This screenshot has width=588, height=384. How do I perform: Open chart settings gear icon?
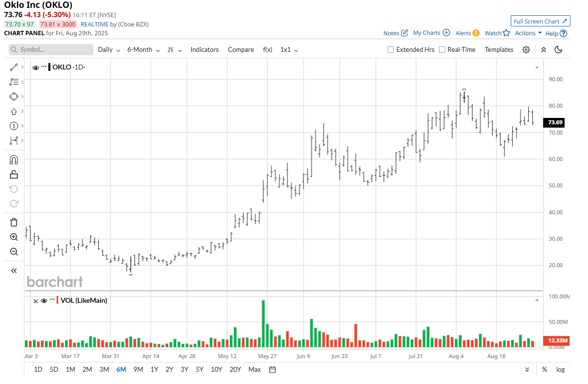pos(526,49)
